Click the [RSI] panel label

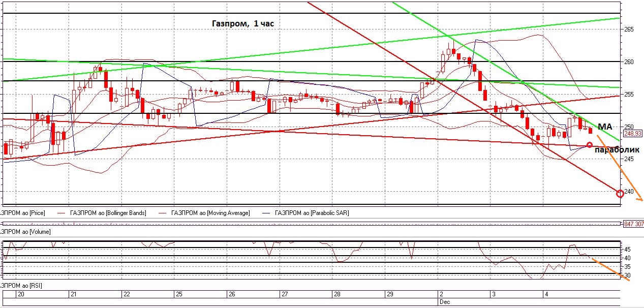(21, 286)
